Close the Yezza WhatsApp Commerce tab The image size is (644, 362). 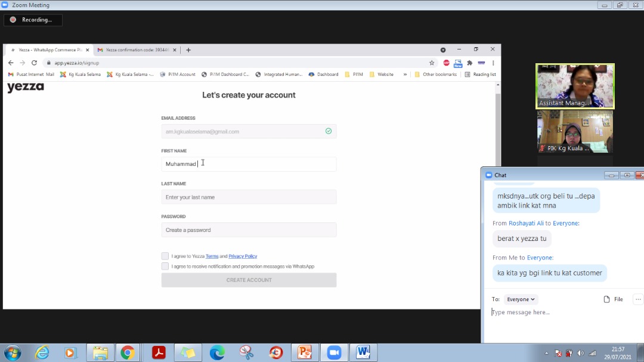click(88, 50)
